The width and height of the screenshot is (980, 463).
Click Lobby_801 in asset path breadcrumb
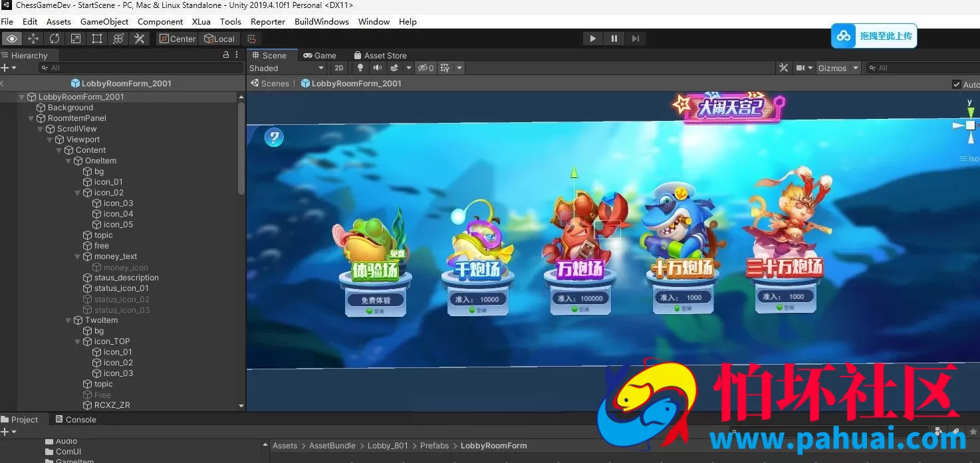(x=388, y=446)
